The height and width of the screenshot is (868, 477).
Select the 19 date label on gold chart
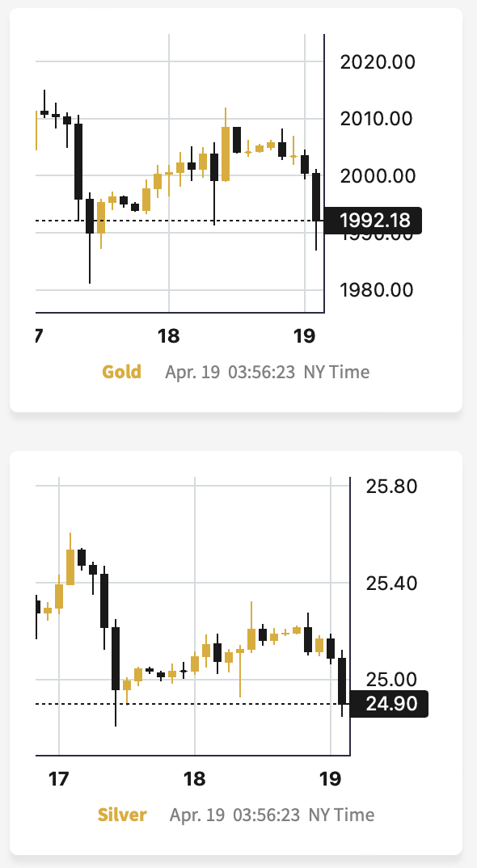(305, 336)
